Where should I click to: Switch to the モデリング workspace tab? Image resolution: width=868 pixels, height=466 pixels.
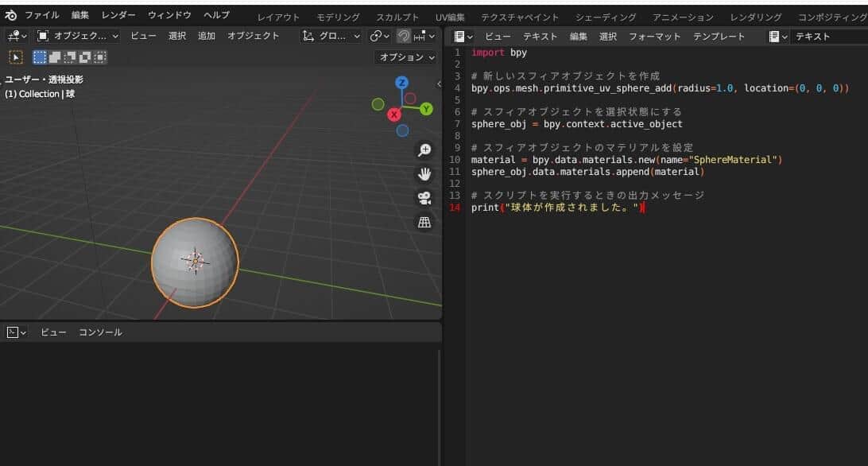[338, 17]
